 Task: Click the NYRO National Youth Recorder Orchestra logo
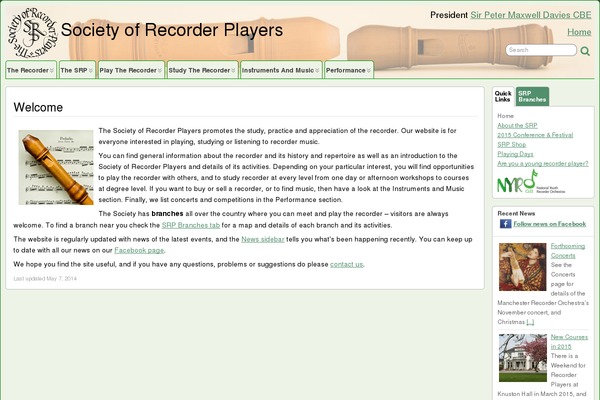(x=531, y=181)
